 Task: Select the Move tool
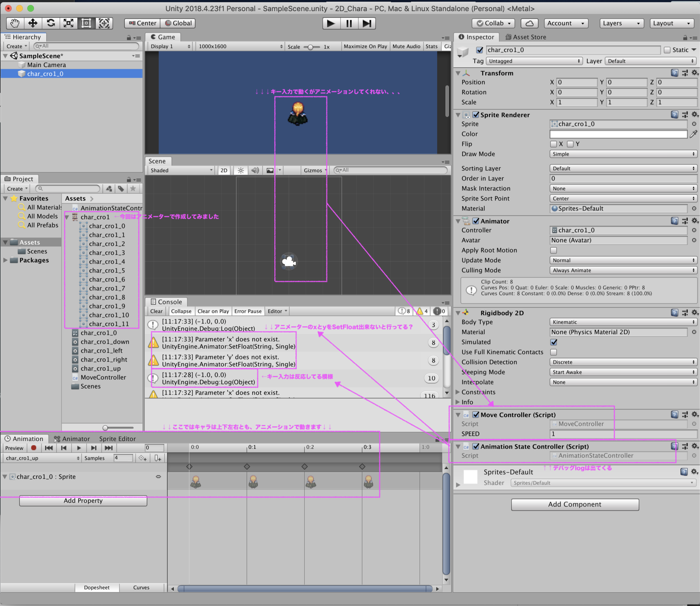pos(33,23)
